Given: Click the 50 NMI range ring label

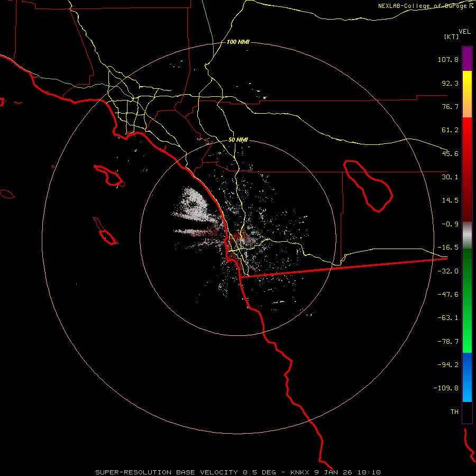Looking at the screenshot, I should pyautogui.click(x=238, y=140).
